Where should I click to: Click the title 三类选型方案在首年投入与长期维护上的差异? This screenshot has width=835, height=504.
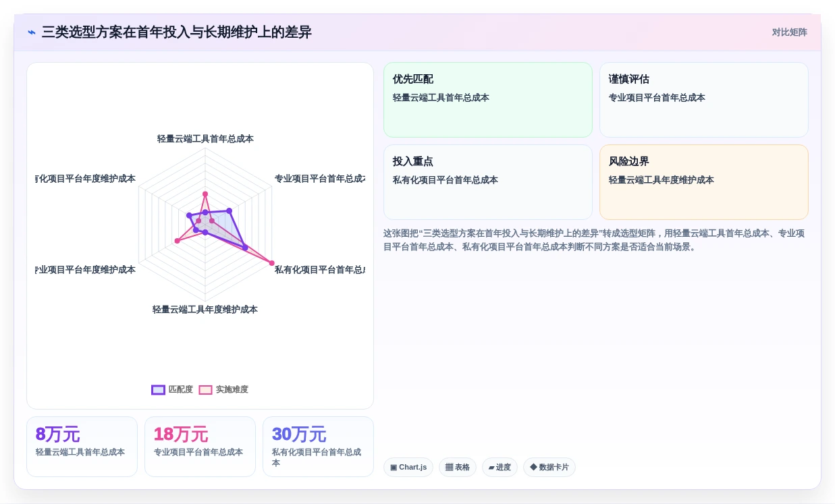(177, 32)
